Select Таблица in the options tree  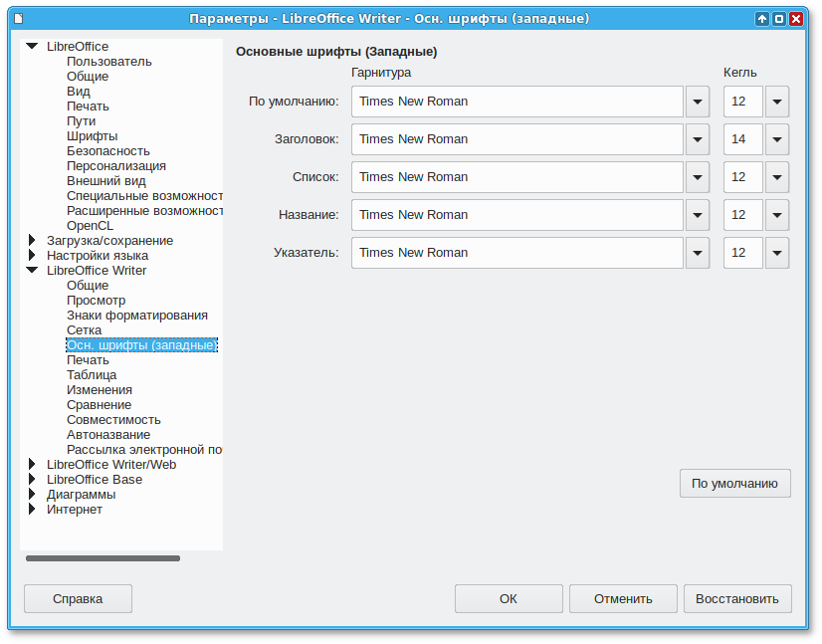pyautogui.click(x=92, y=375)
